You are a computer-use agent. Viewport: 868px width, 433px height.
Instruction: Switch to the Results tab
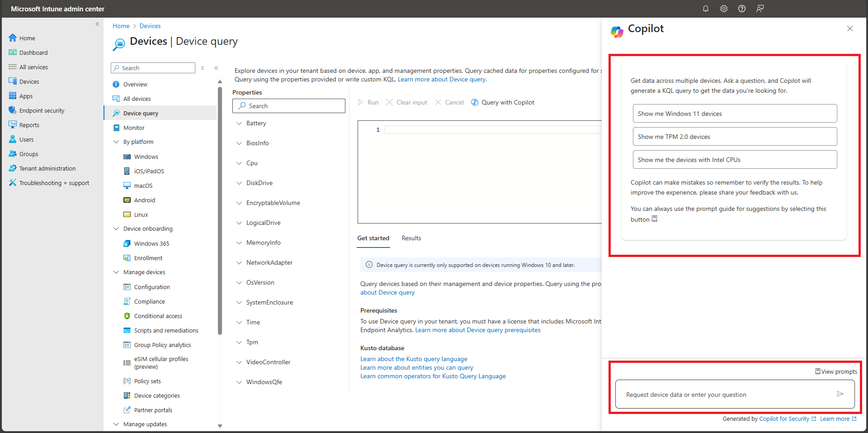tap(411, 238)
